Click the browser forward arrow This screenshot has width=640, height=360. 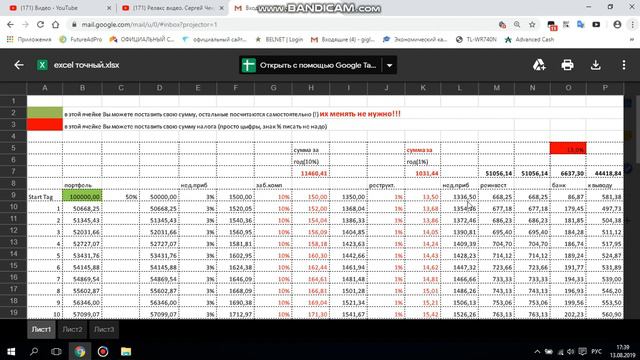pyautogui.click(x=25, y=24)
